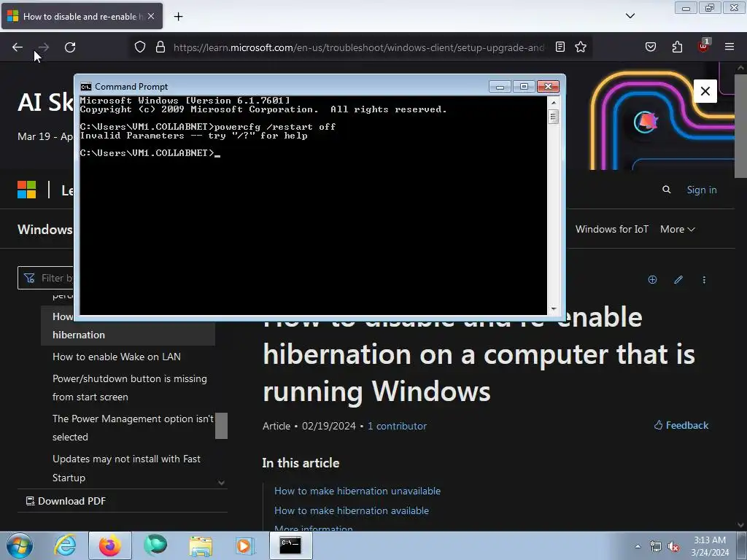Toggle reader view icon in the address bar
747x560 pixels.
560,47
